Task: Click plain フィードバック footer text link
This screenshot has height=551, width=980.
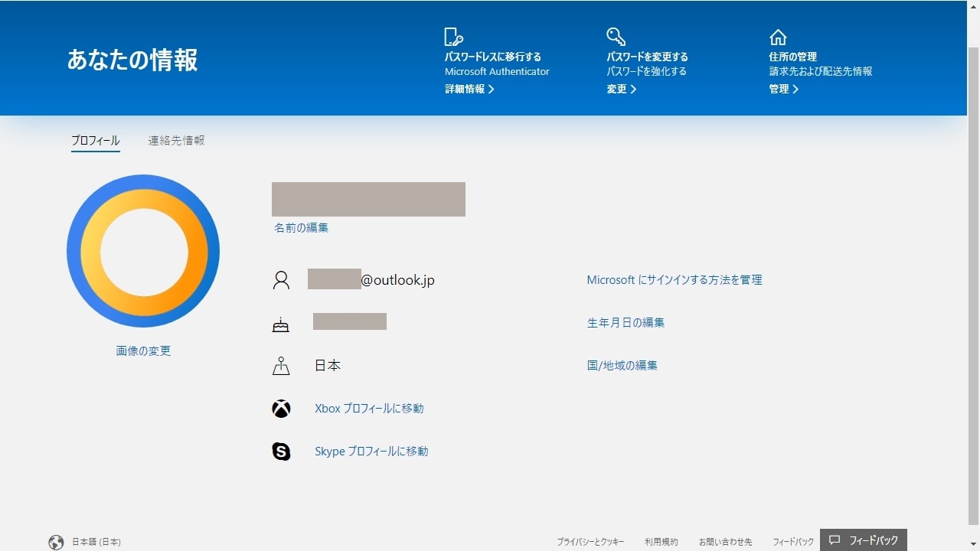Action: (x=793, y=542)
